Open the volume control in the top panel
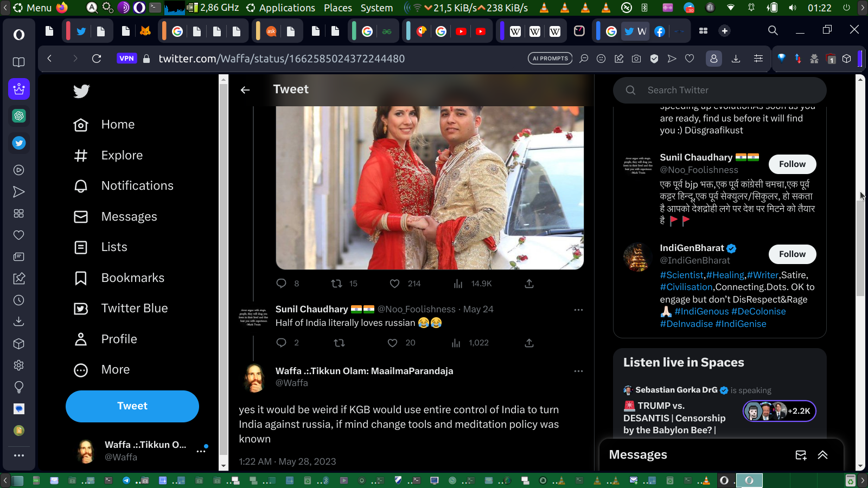 coord(793,8)
